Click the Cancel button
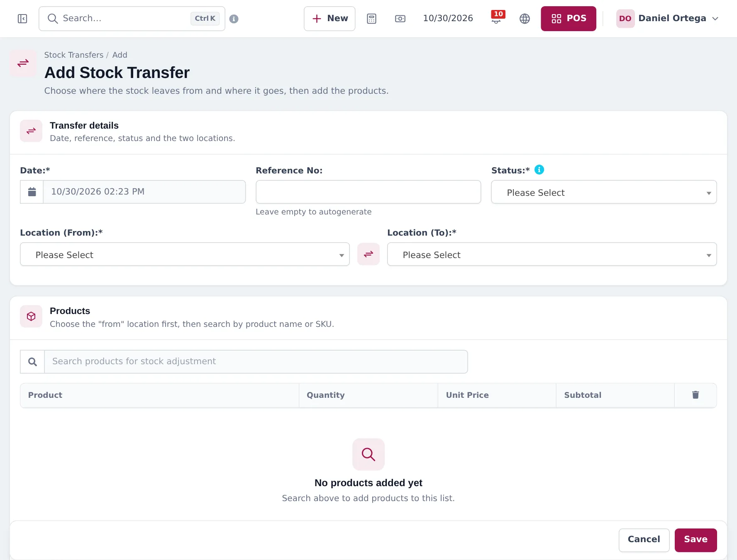The image size is (737, 560). pos(644,540)
